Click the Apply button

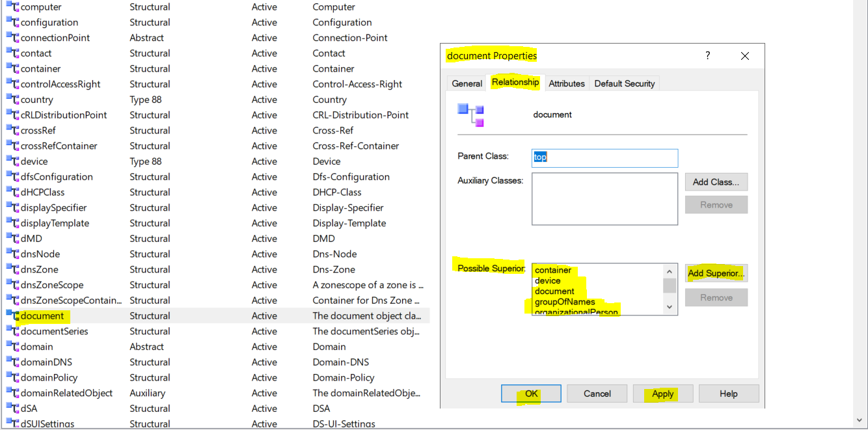[662, 394]
